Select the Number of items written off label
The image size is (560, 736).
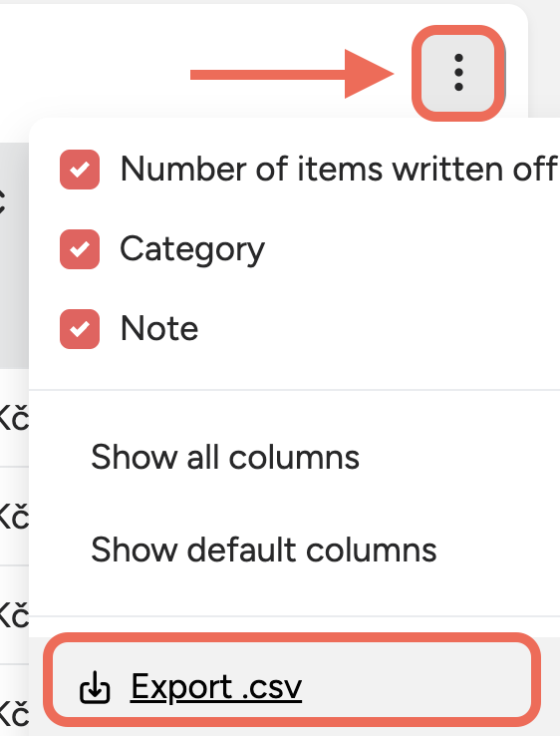[x=339, y=169]
